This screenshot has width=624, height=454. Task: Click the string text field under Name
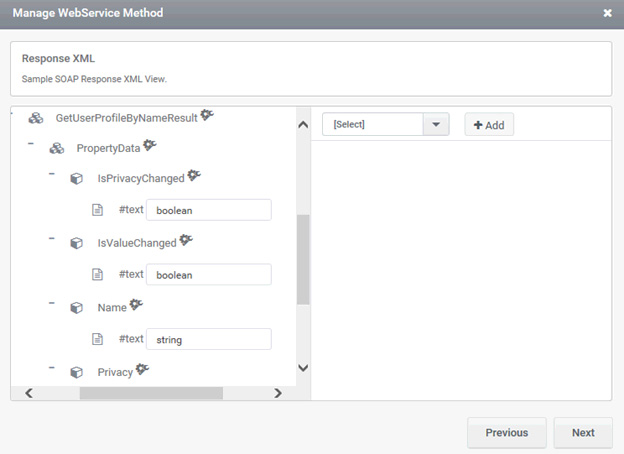(x=209, y=339)
